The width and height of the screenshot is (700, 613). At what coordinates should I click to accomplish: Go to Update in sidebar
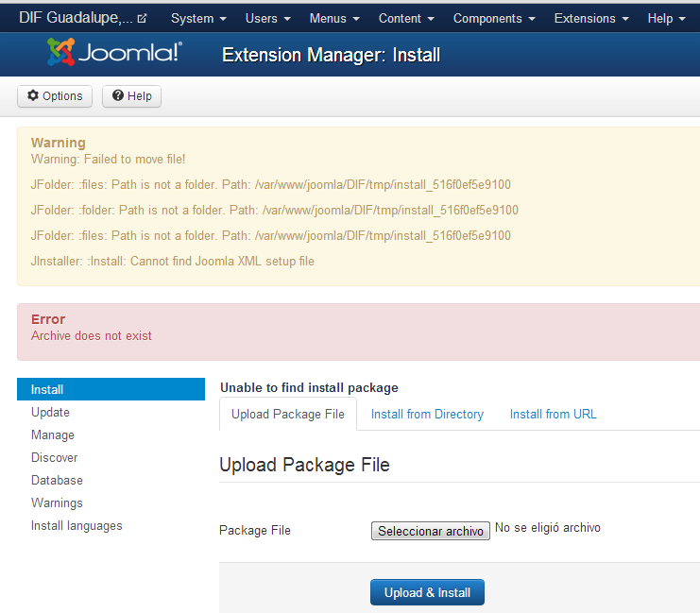click(x=50, y=412)
